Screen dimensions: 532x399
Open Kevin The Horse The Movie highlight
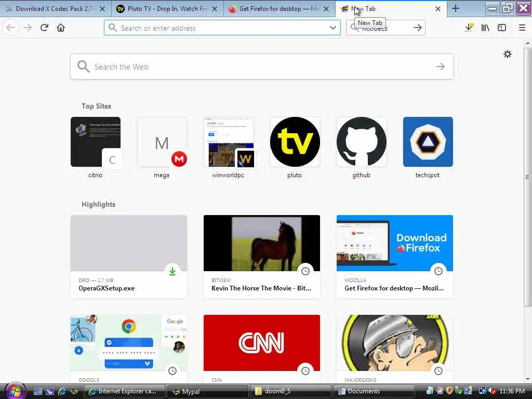click(262, 257)
